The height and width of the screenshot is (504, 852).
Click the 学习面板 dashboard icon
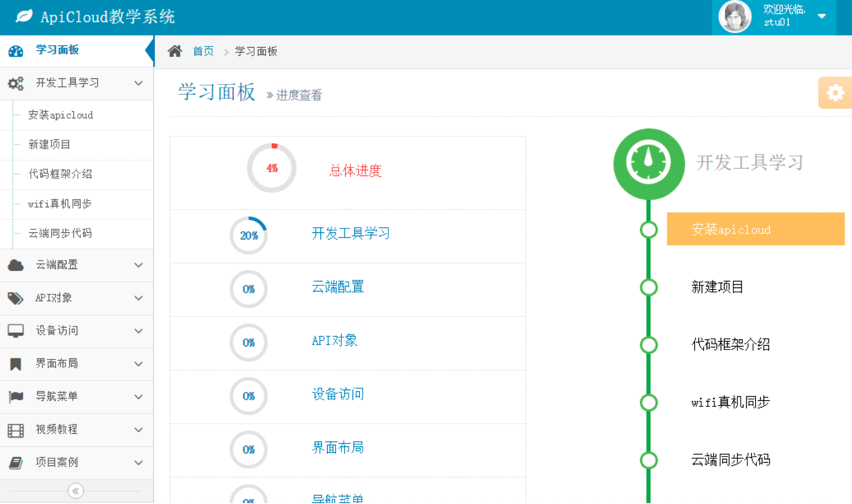(16, 51)
